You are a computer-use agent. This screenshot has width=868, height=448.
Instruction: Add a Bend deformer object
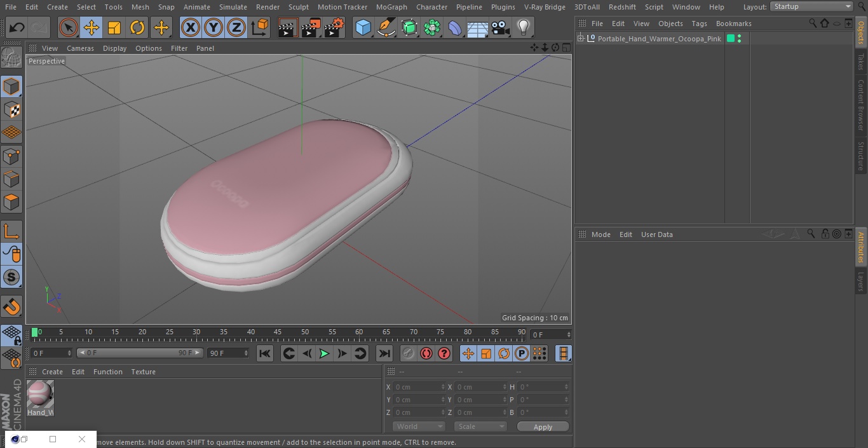tap(455, 27)
